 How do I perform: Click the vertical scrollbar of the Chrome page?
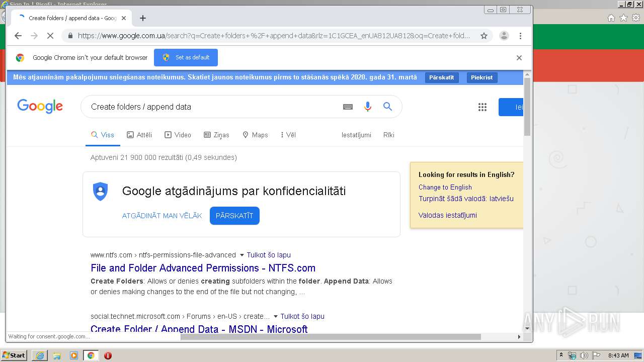(527, 107)
